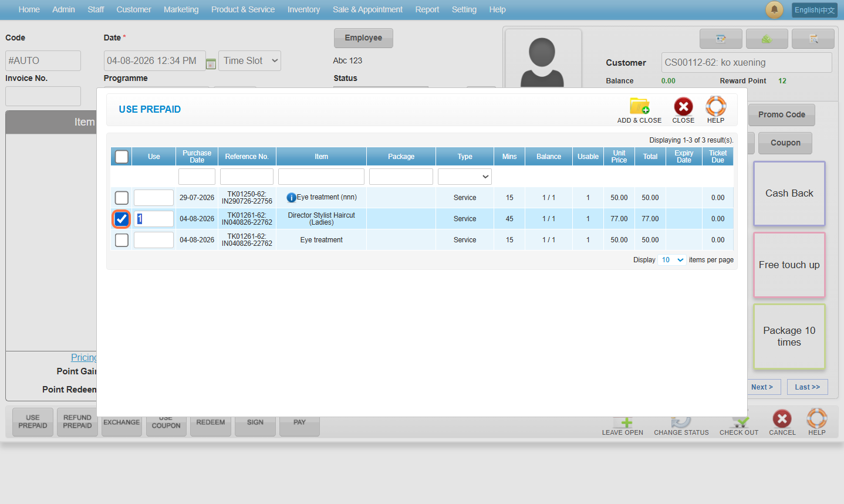Focus the Item filter field
Screen dimensions: 844x504
tap(321, 177)
